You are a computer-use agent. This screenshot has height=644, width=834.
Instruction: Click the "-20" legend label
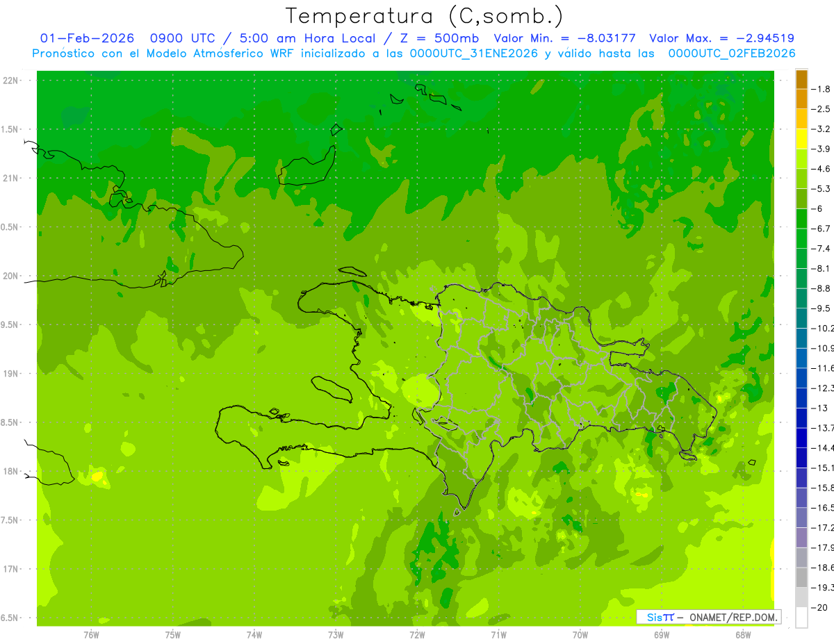point(819,608)
